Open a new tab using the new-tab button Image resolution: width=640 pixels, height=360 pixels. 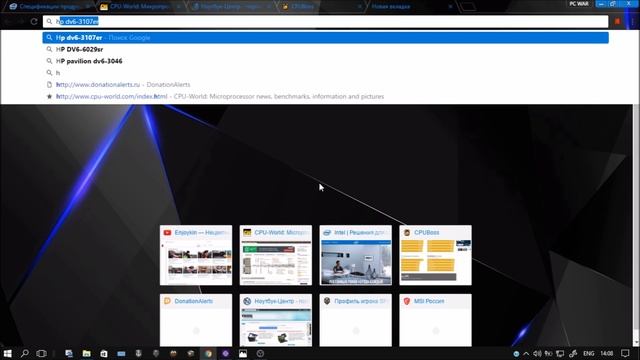(468, 7)
